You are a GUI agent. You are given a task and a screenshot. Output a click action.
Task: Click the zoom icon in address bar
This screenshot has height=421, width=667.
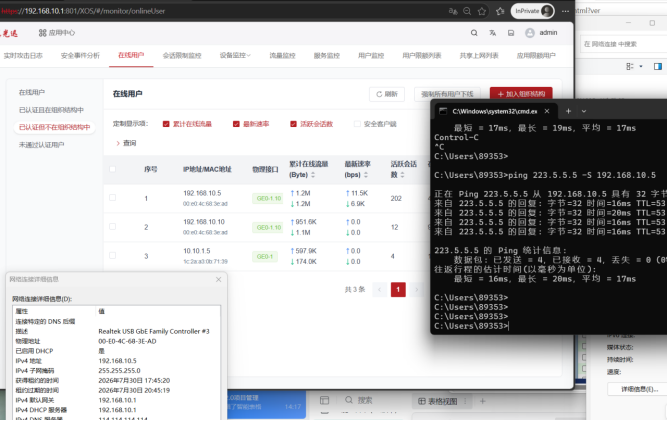467,11
